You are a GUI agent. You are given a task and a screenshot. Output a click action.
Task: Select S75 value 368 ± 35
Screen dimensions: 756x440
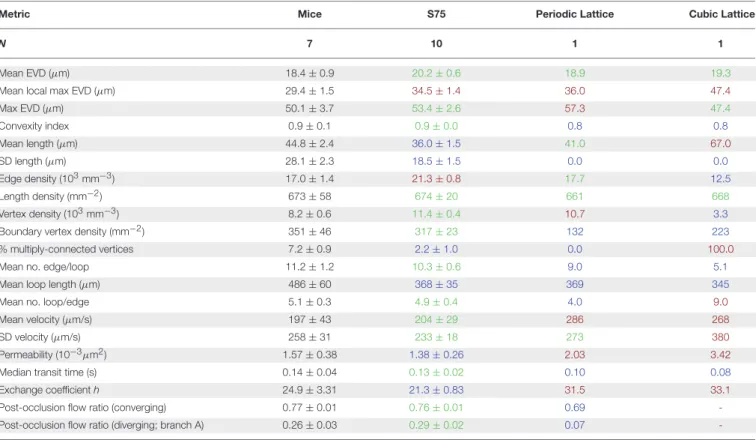pyautogui.click(x=436, y=284)
